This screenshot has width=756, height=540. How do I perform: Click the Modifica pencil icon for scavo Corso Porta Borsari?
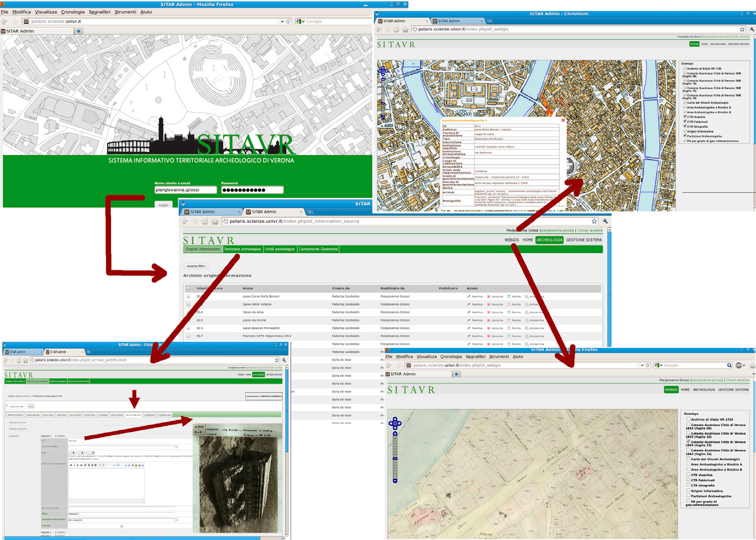[x=469, y=296]
